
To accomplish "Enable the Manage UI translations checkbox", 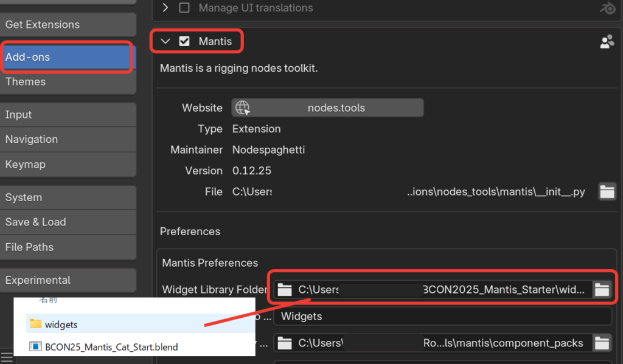I will (184, 8).
